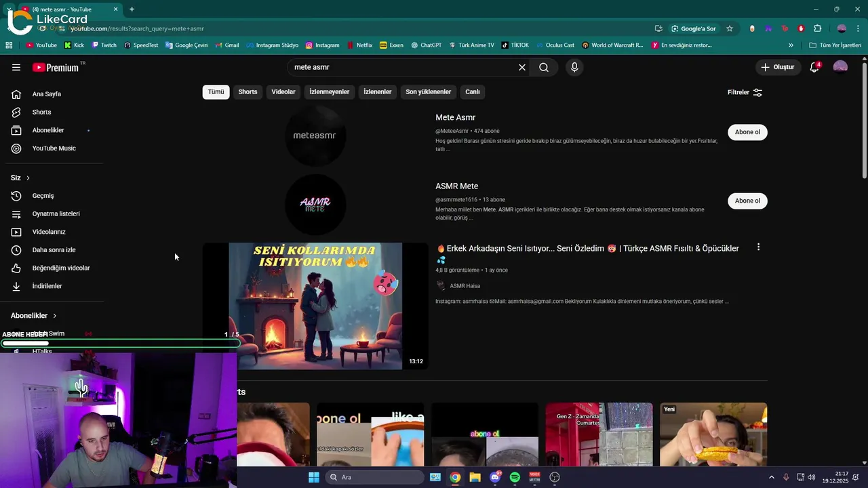This screenshot has height=488, width=868.
Task: Open Filtreler search filters
Action: tap(745, 92)
